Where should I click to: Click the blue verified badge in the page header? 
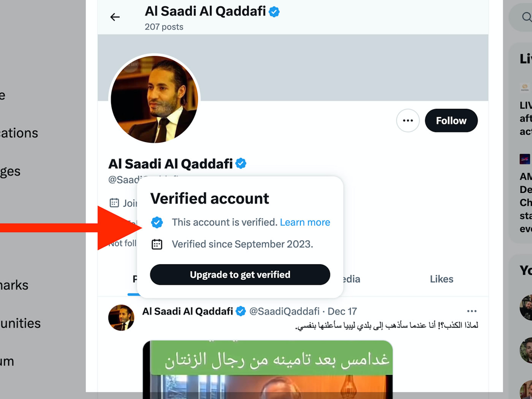coord(274,12)
